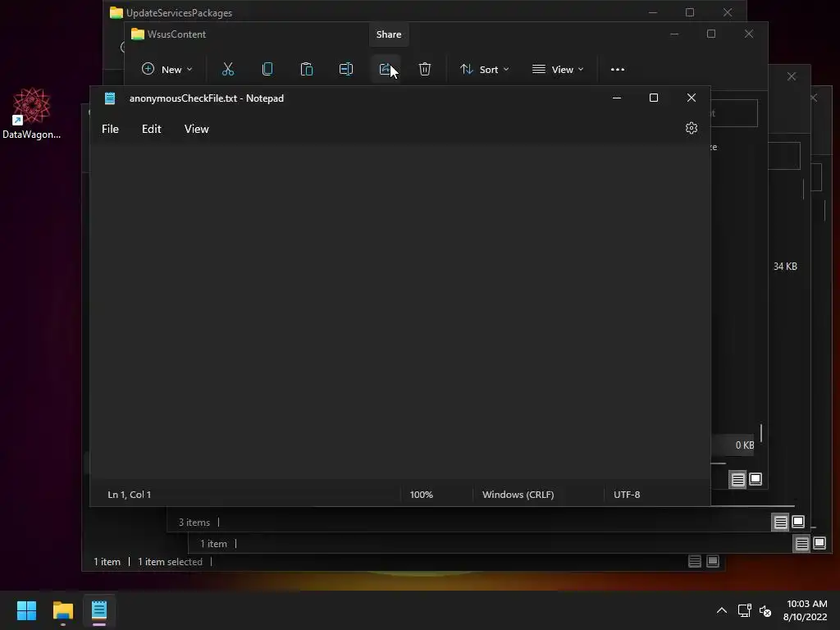840x630 pixels.
Task: Click the Cut icon in WsusContent toolbar
Action: coord(228,69)
